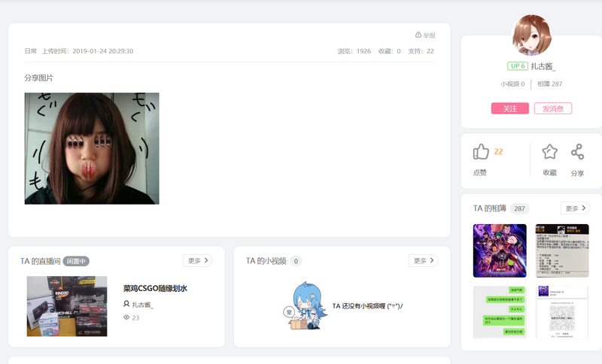Open live room titled 菜鸡CSGO随缘划水
The width and height of the screenshot is (602, 364).
155,289
